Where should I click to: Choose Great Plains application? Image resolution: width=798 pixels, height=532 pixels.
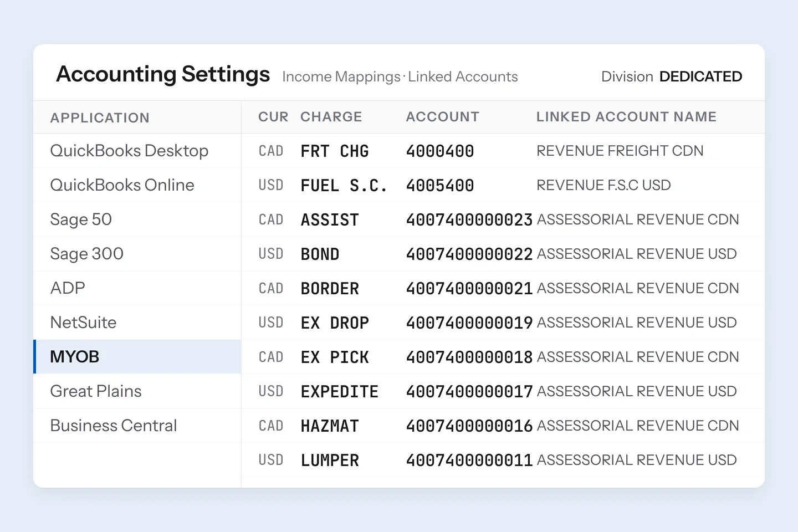(x=137, y=391)
